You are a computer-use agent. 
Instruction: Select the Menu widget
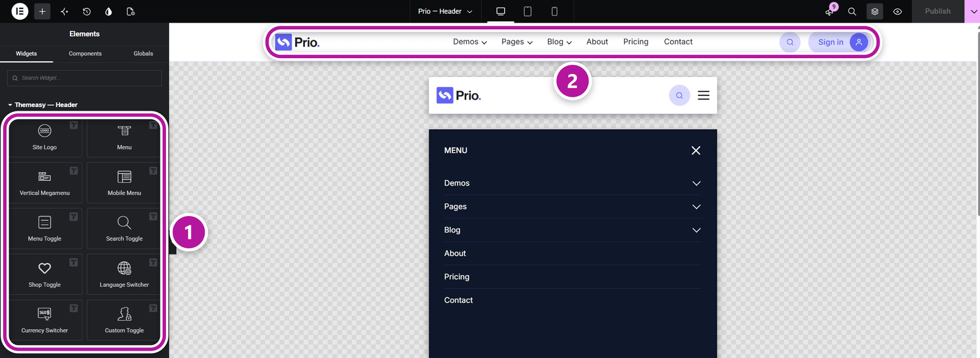coord(124,137)
